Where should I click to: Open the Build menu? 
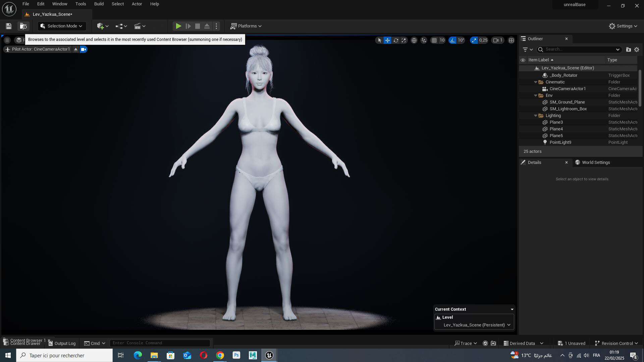(99, 4)
